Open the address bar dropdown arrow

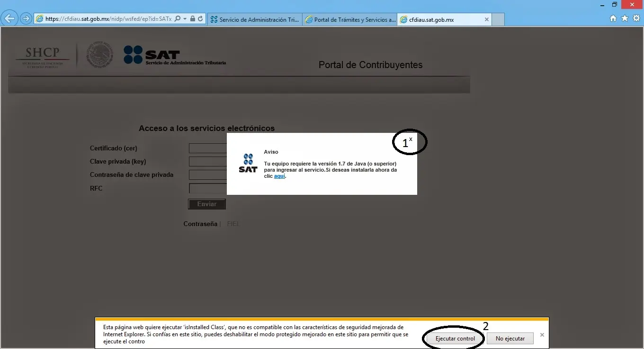pyautogui.click(x=185, y=19)
